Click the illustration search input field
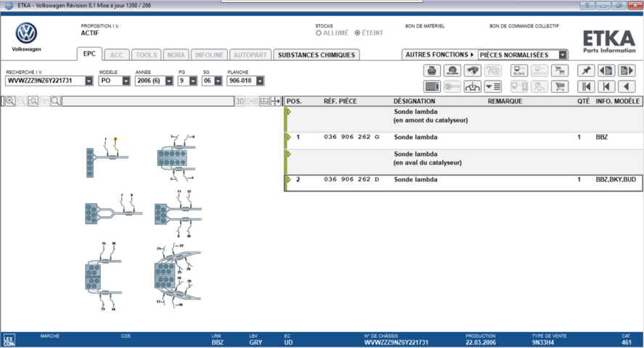This screenshot has width=644, height=348. [148, 101]
